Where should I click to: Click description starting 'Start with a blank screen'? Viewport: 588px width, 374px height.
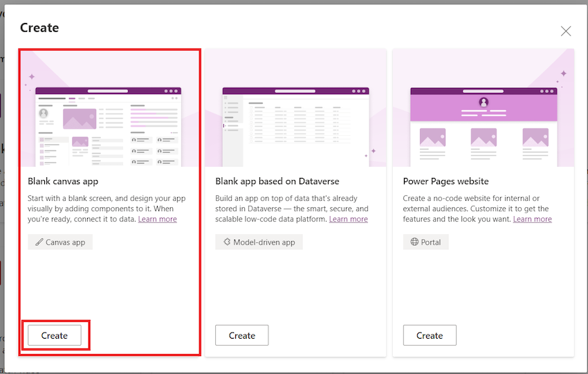(107, 208)
